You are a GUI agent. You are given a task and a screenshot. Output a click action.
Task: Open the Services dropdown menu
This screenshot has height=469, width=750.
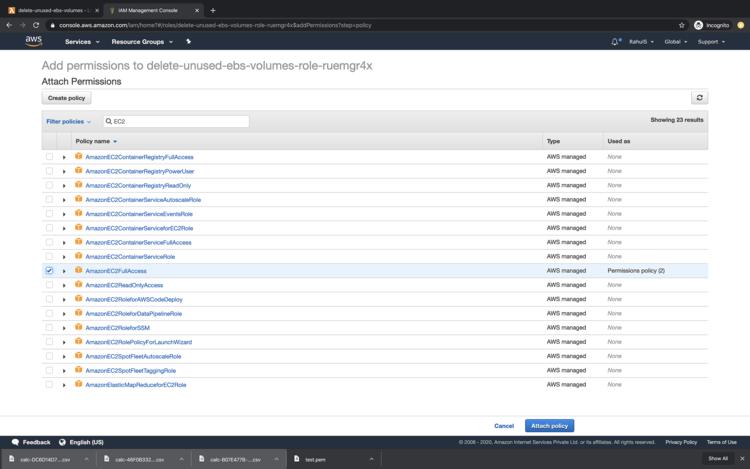click(x=82, y=42)
